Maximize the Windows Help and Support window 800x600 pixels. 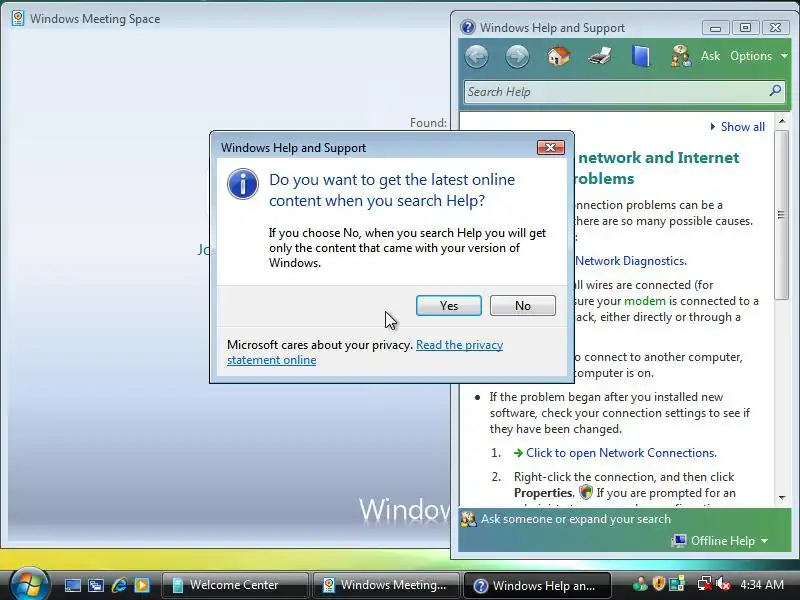[745, 28]
